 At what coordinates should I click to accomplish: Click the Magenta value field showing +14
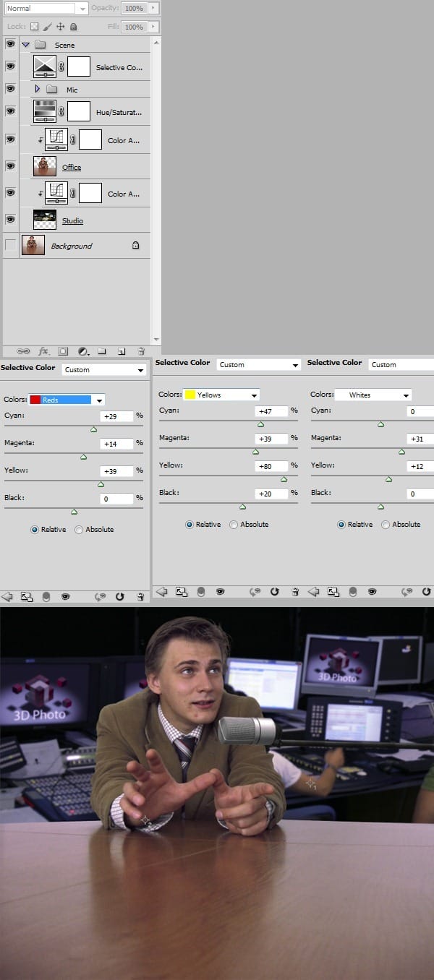[x=116, y=444]
